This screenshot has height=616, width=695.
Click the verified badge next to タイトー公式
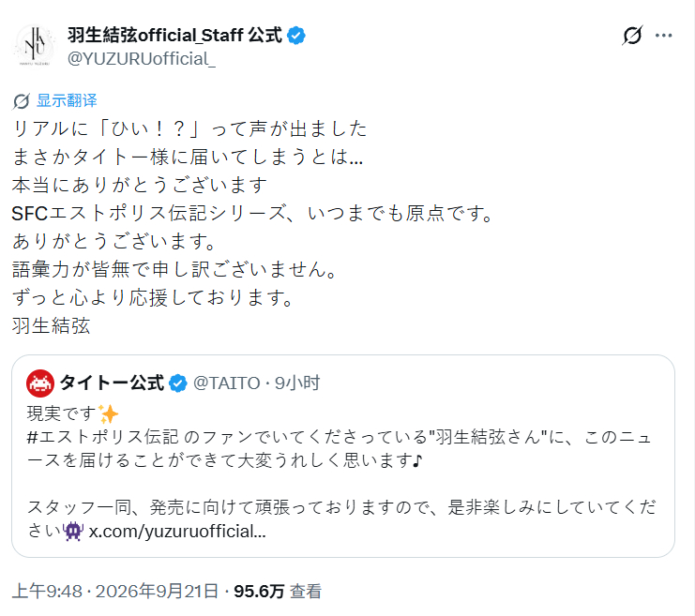pos(178,383)
